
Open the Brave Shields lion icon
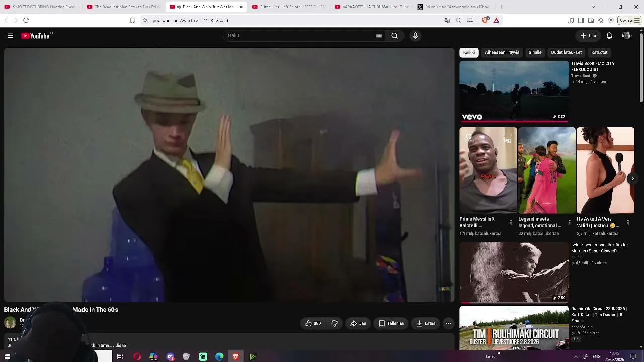(485, 20)
